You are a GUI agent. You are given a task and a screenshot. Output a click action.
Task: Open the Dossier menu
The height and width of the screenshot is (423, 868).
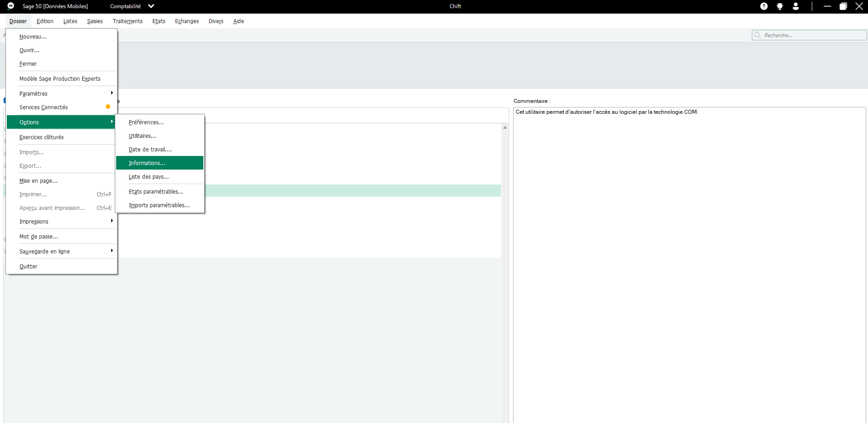click(18, 21)
